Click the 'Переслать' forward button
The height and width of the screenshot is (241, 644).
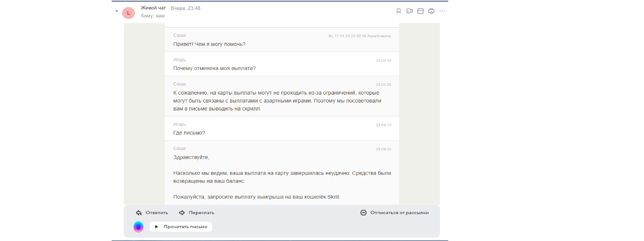(x=201, y=212)
